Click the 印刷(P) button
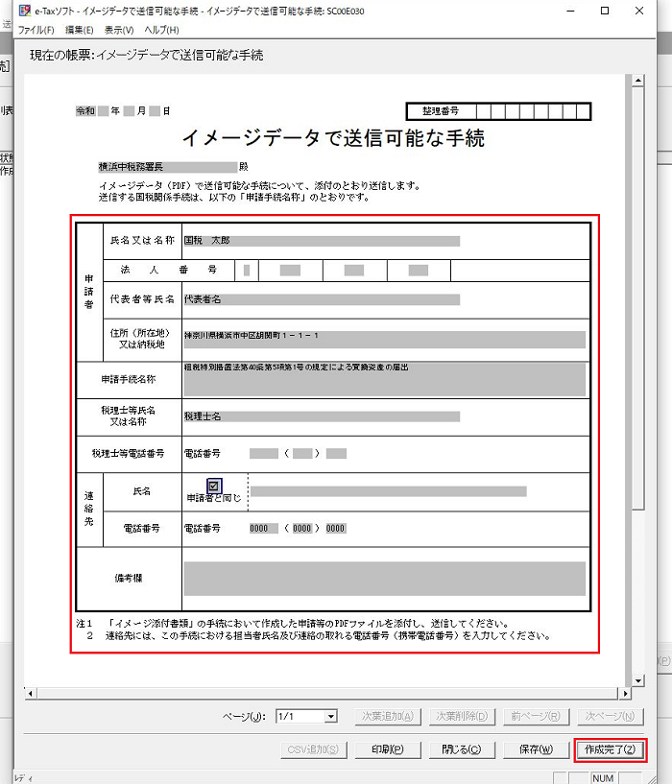Image resolution: width=672 pixels, height=784 pixels. coord(388,749)
